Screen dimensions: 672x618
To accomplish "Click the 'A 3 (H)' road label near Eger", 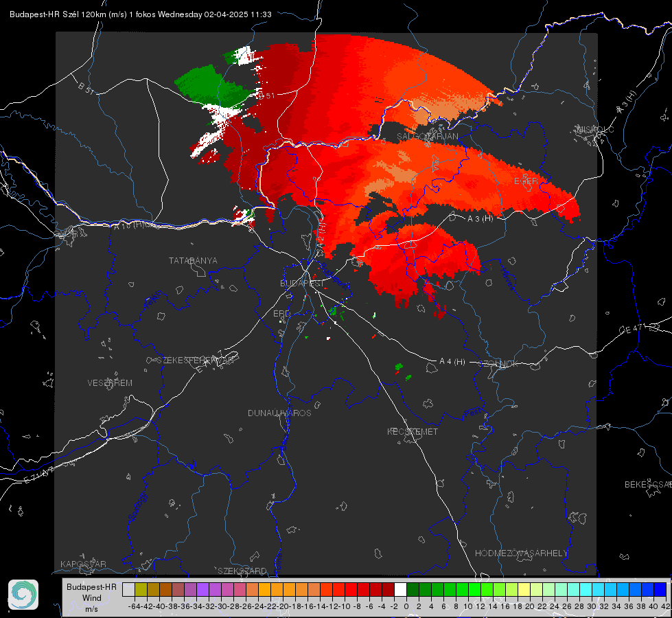I will click(480, 219).
